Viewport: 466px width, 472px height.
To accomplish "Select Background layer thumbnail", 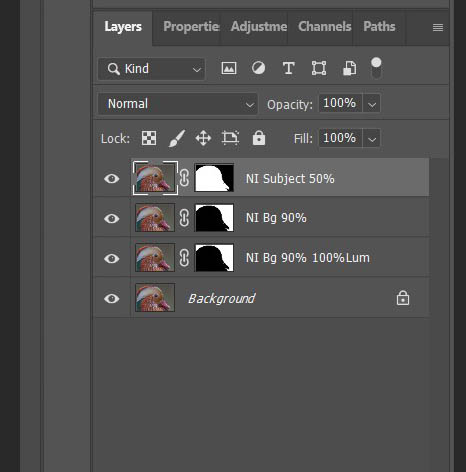I will (x=155, y=298).
